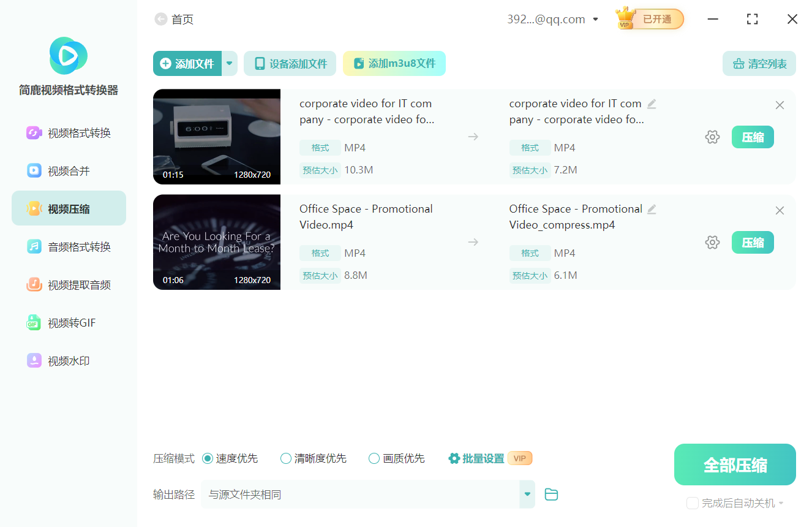Go back to 首页 with back arrow
This screenshot has width=812, height=527.
tap(161, 20)
